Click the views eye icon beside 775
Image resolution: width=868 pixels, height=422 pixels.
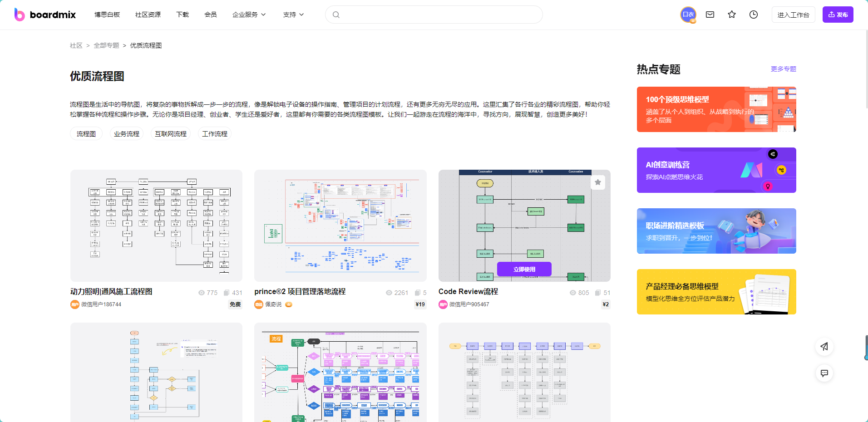click(202, 293)
